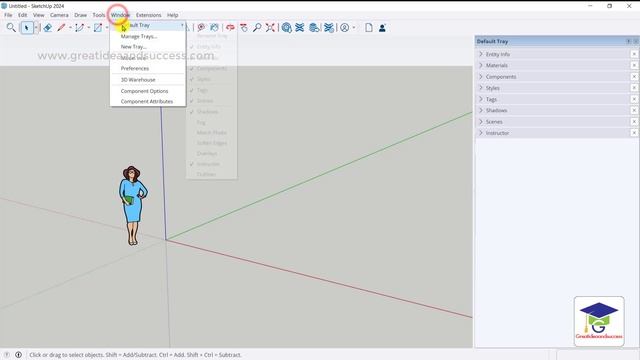The image size is (640, 360).
Task: Toggle Tags in the Default Tray submenu
Action: coord(211,90)
